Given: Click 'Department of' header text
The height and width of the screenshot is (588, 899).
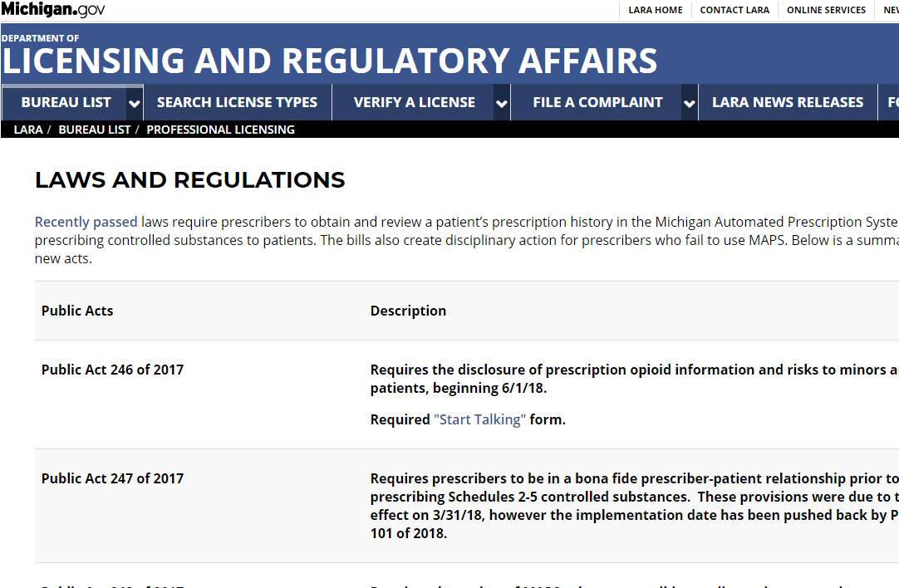Looking at the screenshot, I should click(x=40, y=38).
